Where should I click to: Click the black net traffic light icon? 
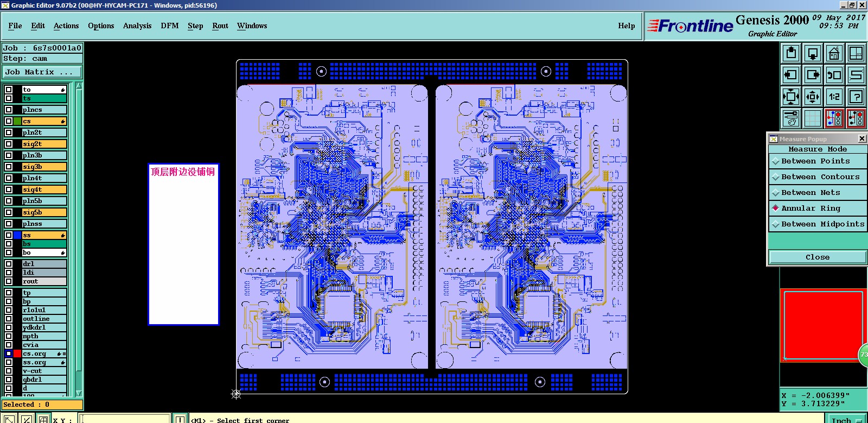(856, 118)
